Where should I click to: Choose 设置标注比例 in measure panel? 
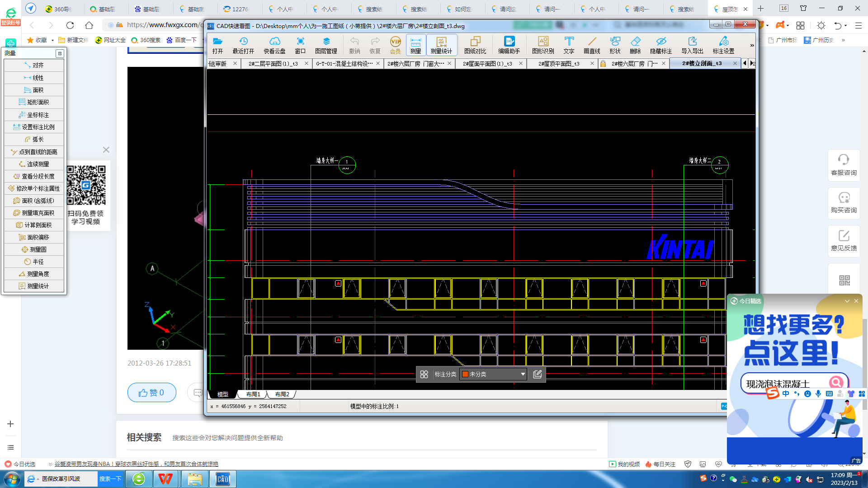(x=34, y=127)
